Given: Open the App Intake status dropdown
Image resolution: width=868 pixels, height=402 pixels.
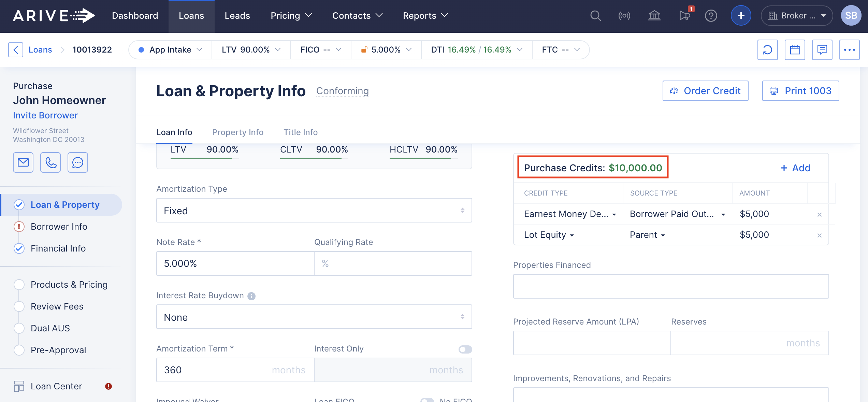Looking at the screenshot, I should click(170, 50).
